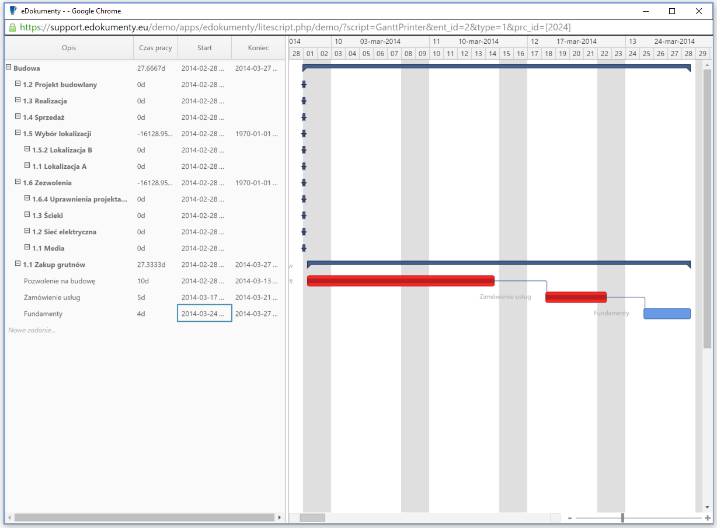Collapse the Budowa root task
Image resolution: width=717 pixels, height=528 pixels.
[9, 68]
